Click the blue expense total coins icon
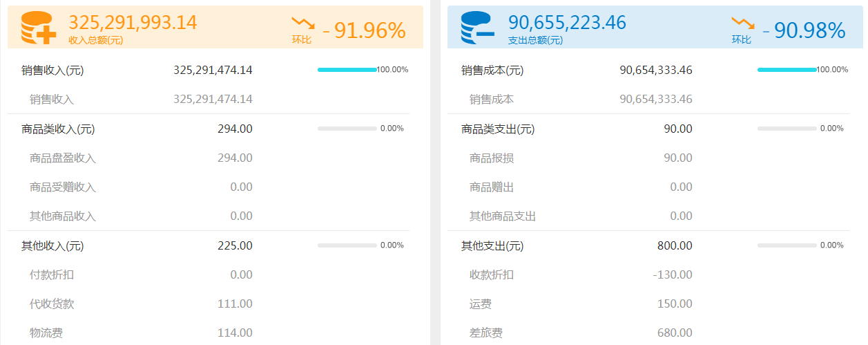 click(478, 28)
